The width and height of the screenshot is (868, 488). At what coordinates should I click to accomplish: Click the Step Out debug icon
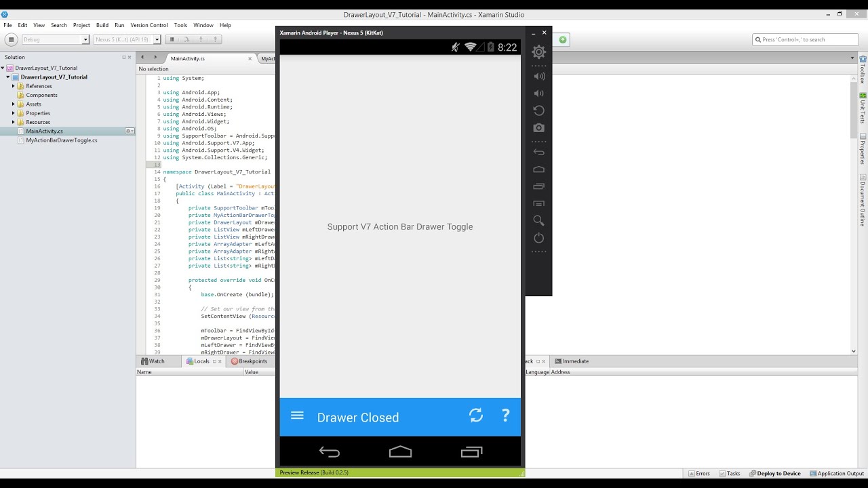(x=215, y=39)
